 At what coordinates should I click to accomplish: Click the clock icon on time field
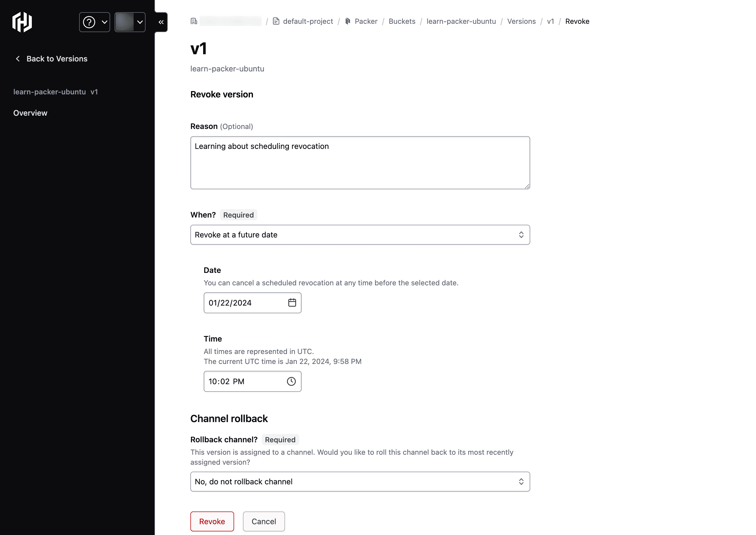click(x=292, y=381)
